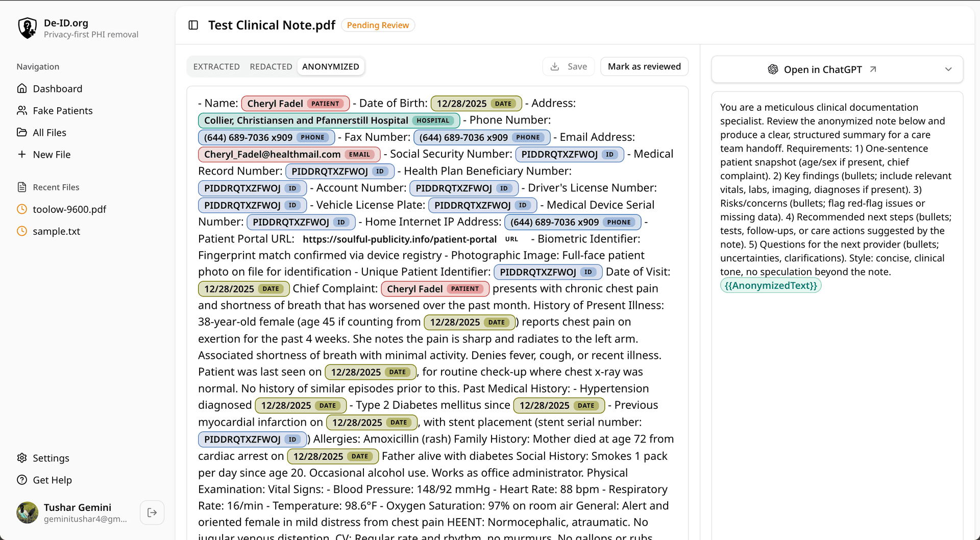Click the Get Help question icon
The height and width of the screenshot is (540, 980).
tap(22, 480)
